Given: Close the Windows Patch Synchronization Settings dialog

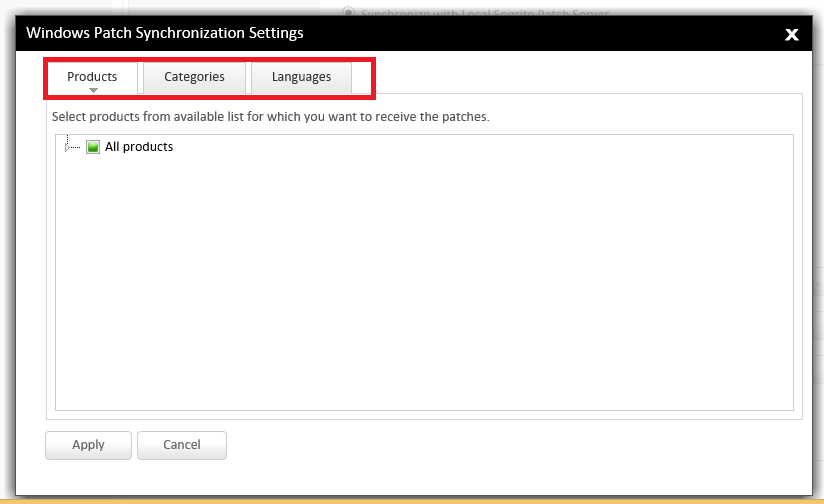Looking at the screenshot, I should tap(791, 35).
